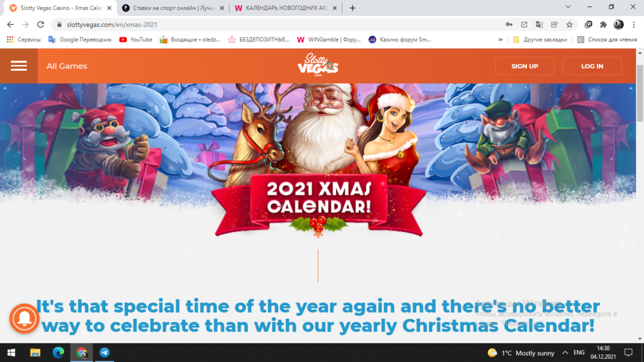This screenshot has height=362, width=644.
Task: Open the tab search dropdown arrow
Action: click(568, 7)
